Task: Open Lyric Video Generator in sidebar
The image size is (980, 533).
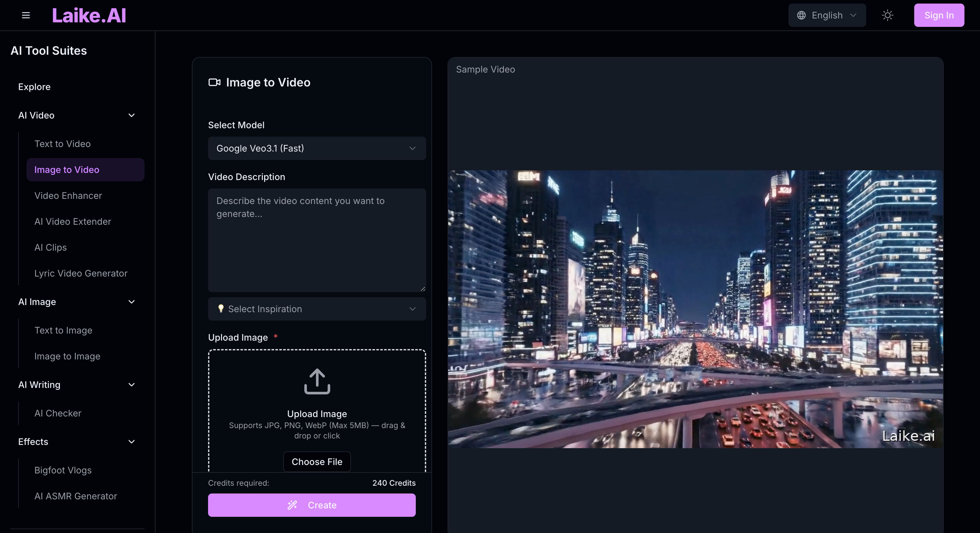Action: click(x=81, y=273)
